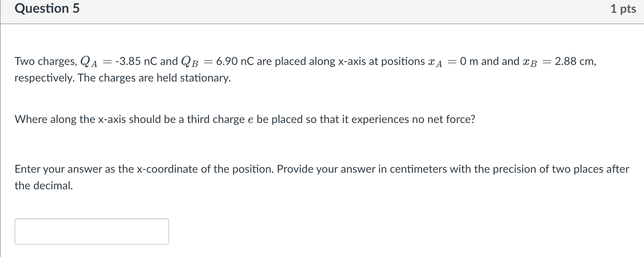Viewport: 644px width, 257px height.
Task: Click the 1 pts label
Action: click(624, 9)
